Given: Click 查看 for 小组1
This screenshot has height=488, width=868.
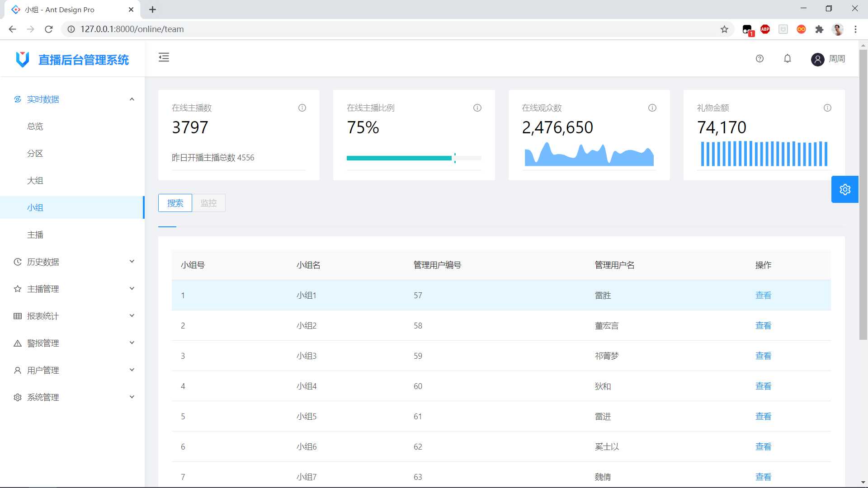Looking at the screenshot, I should point(763,296).
